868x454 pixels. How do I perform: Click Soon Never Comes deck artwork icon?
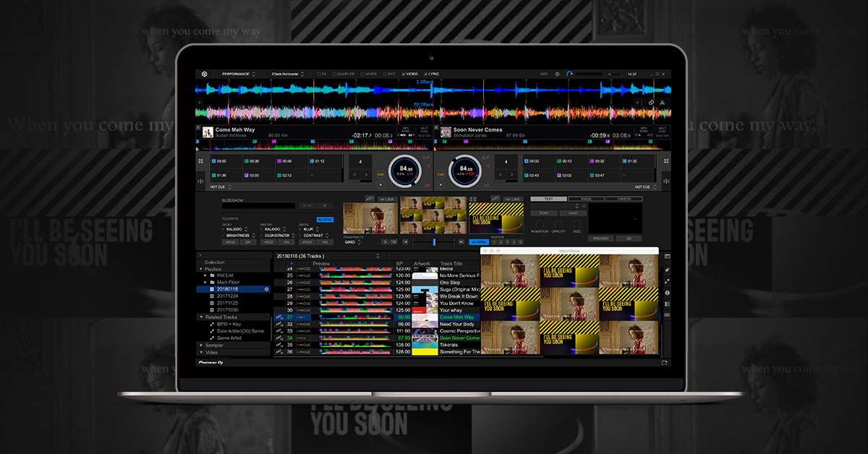446,132
